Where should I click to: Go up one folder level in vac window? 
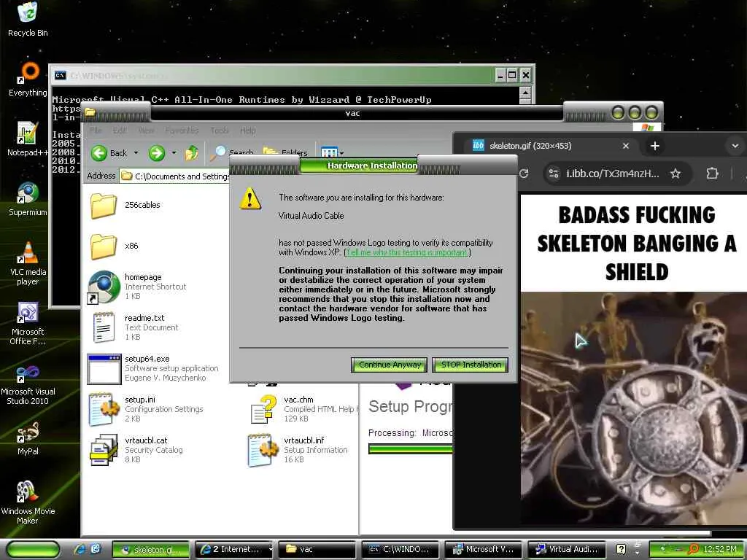pyautogui.click(x=192, y=153)
